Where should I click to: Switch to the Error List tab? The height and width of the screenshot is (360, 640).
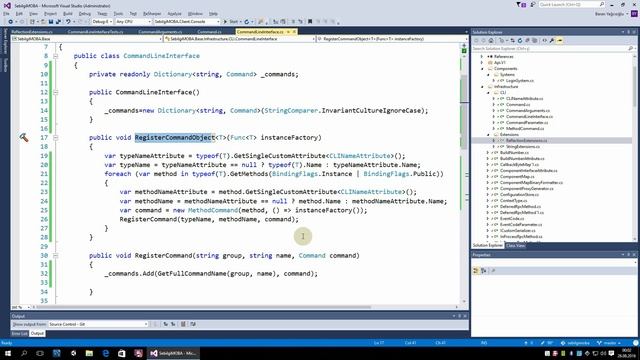(x=19, y=334)
